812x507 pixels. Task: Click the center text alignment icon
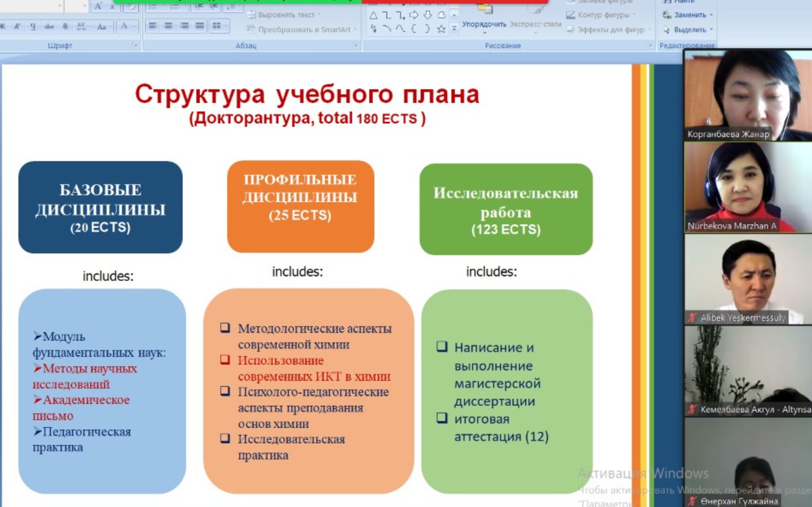(168, 26)
